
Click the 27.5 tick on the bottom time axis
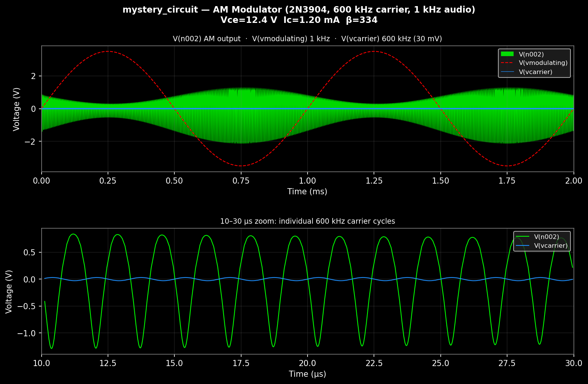tap(507, 363)
